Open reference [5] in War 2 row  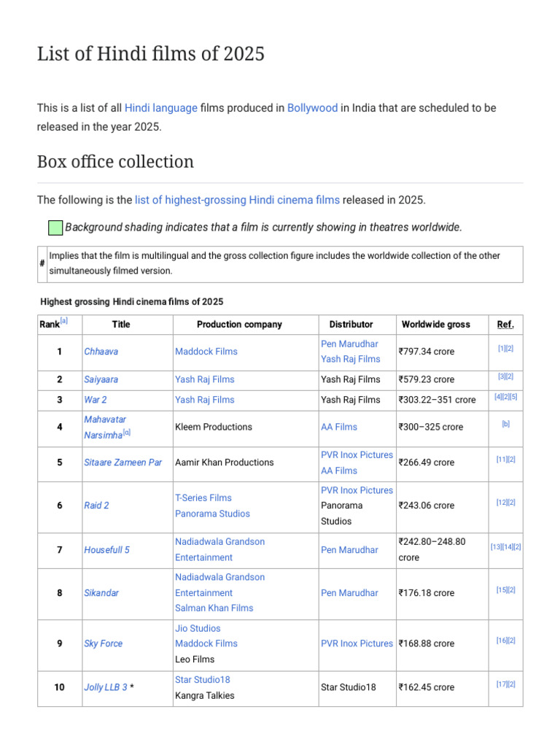[x=513, y=397]
